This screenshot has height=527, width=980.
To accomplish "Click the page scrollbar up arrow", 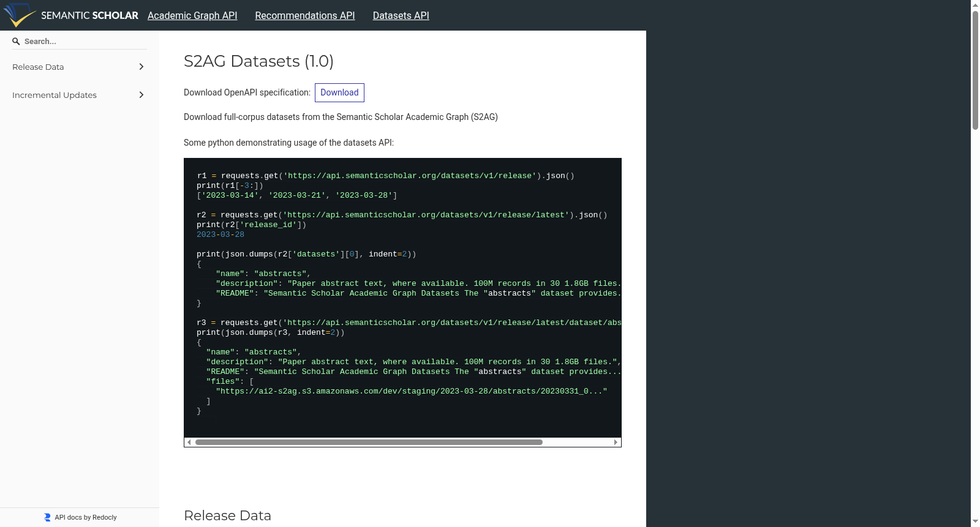I will tap(975, 5).
